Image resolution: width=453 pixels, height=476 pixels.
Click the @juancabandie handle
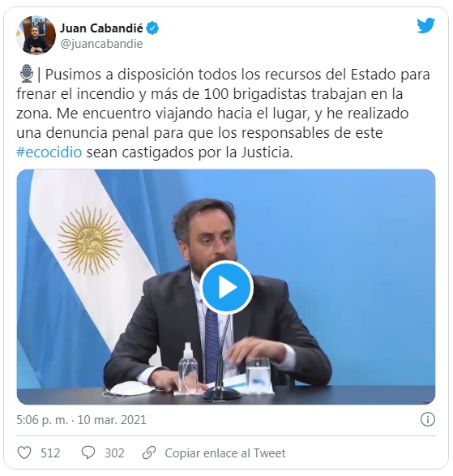(x=101, y=44)
